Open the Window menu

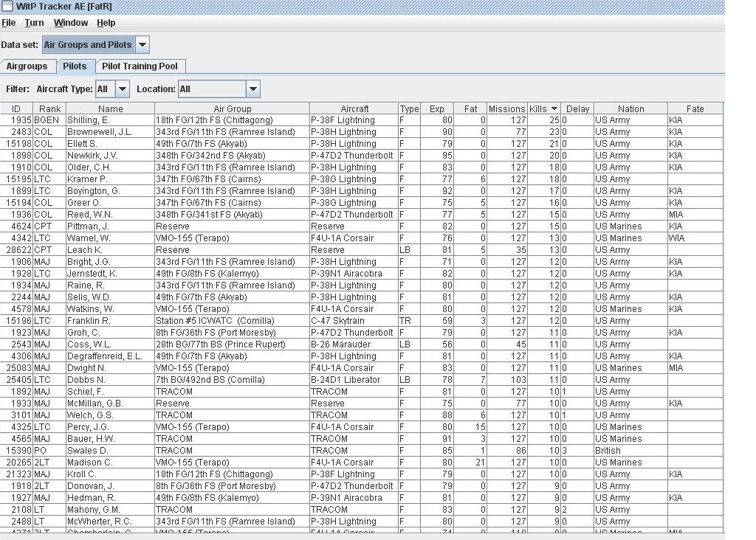click(x=71, y=23)
